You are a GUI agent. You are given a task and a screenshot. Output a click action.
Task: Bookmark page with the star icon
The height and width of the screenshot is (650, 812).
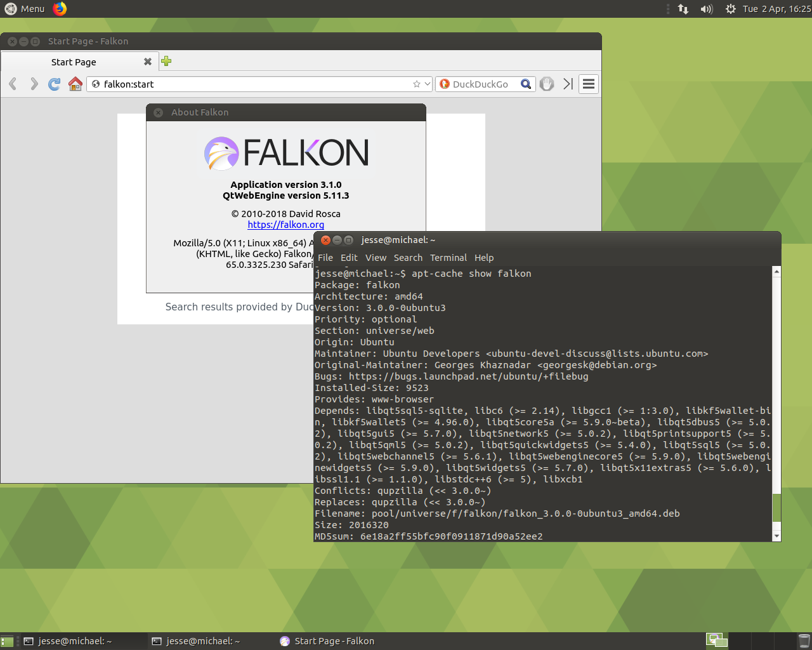417,84
